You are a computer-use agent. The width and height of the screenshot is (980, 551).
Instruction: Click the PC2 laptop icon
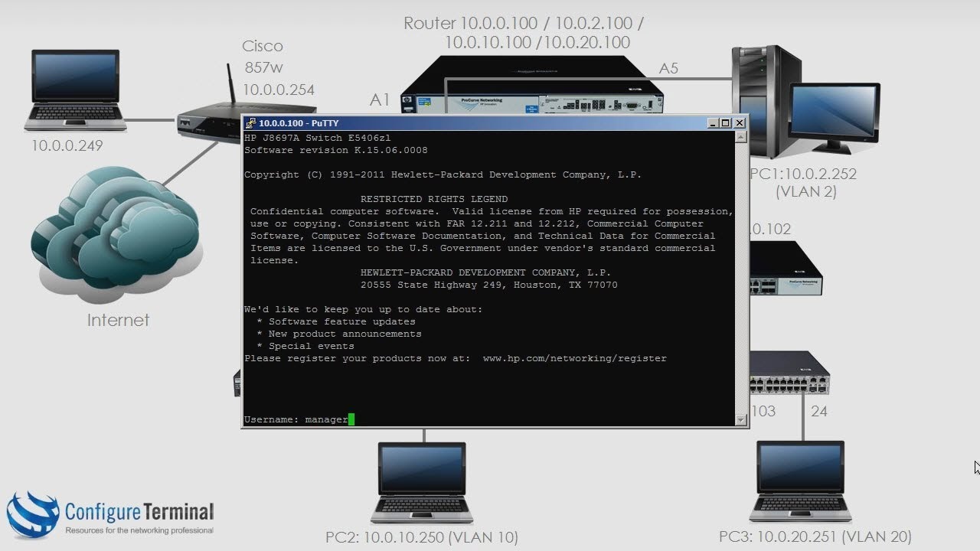pos(423,482)
